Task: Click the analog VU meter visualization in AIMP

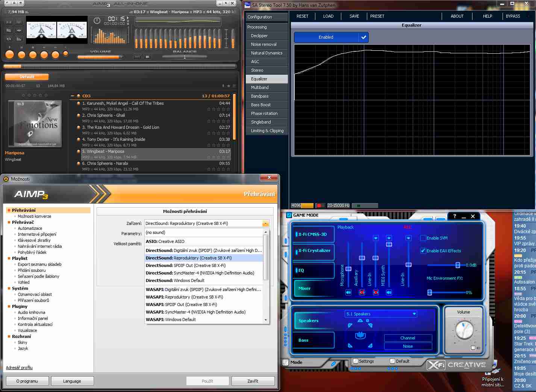Action: (56, 30)
